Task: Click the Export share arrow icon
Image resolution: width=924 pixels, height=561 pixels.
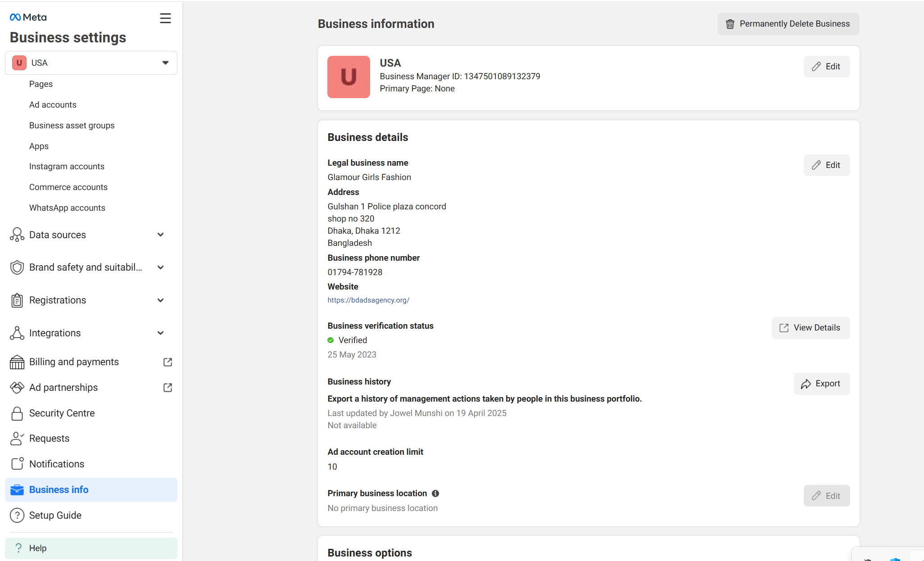Action: [806, 384]
